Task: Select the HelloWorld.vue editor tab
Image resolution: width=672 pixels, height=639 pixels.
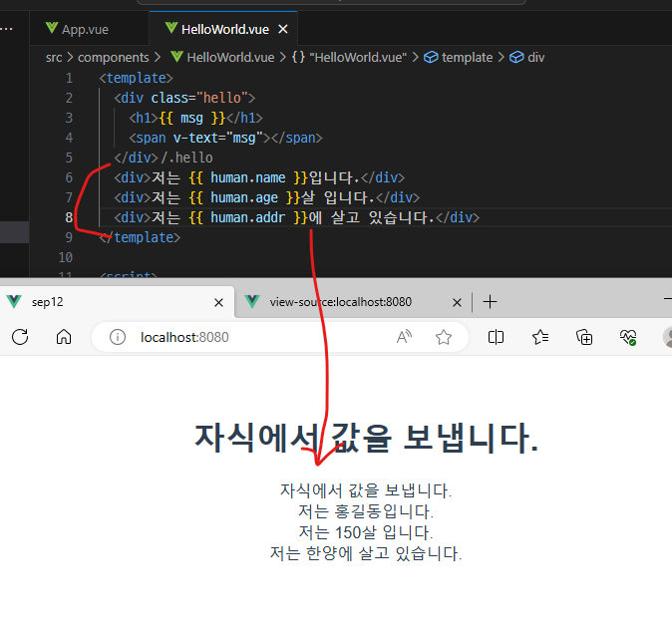Action: pyautogui.click(x=225, y=29)
